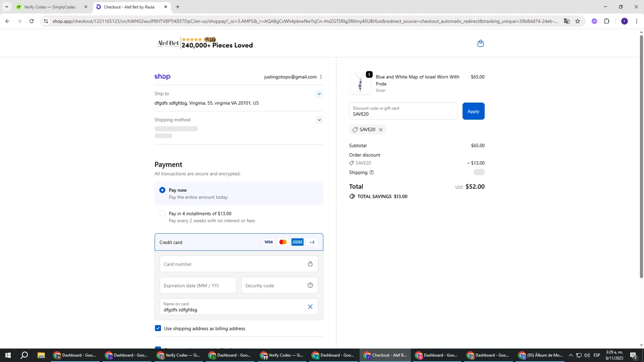Expand the Ship to section
Viewport: 644px width, 362px height.
(319, 94)
